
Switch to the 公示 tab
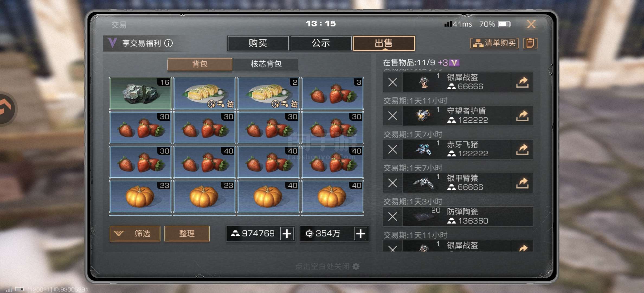(x=321, y=43)
